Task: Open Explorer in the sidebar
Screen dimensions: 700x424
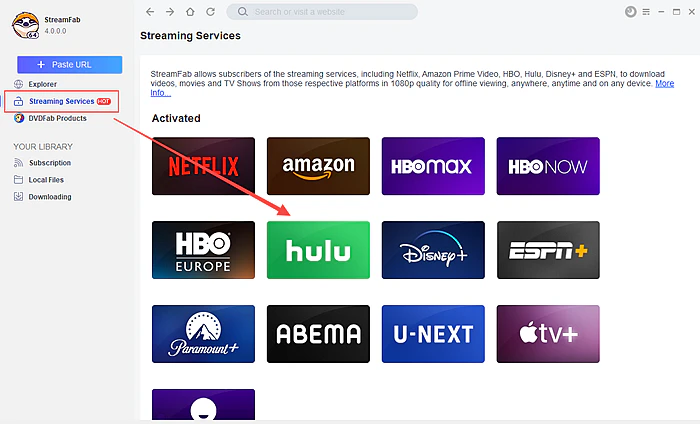Action: tap(43, 84)
